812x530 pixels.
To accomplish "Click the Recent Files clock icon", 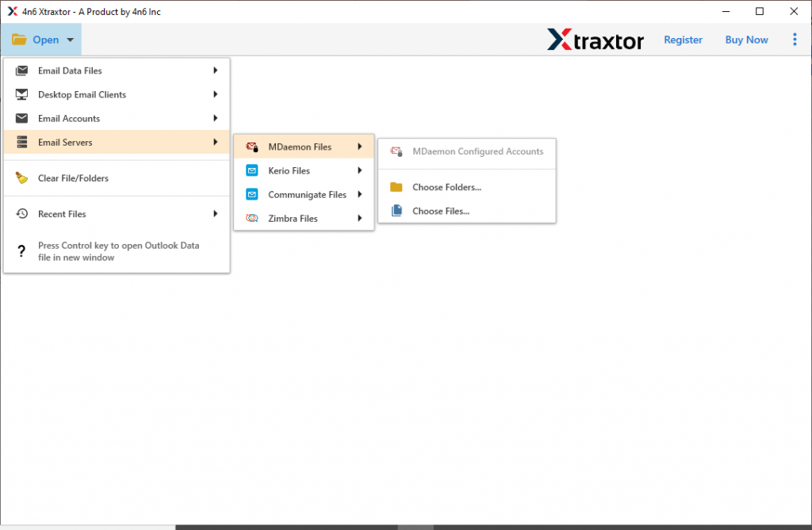I will (20, 213).
